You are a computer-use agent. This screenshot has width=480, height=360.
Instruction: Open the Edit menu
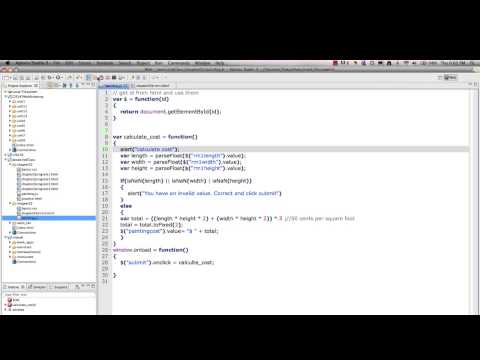click(x=70, y=63)
